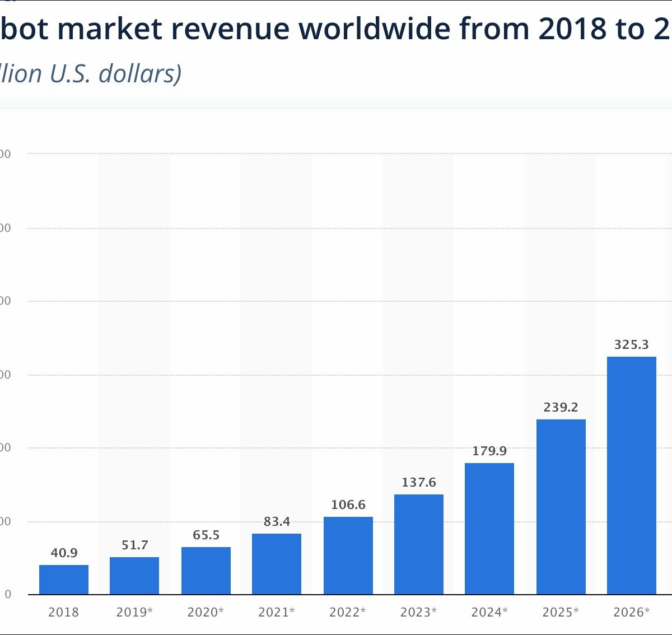Select the 2019 bar in the chart
672x635 pixels.
tap(134, 576)
